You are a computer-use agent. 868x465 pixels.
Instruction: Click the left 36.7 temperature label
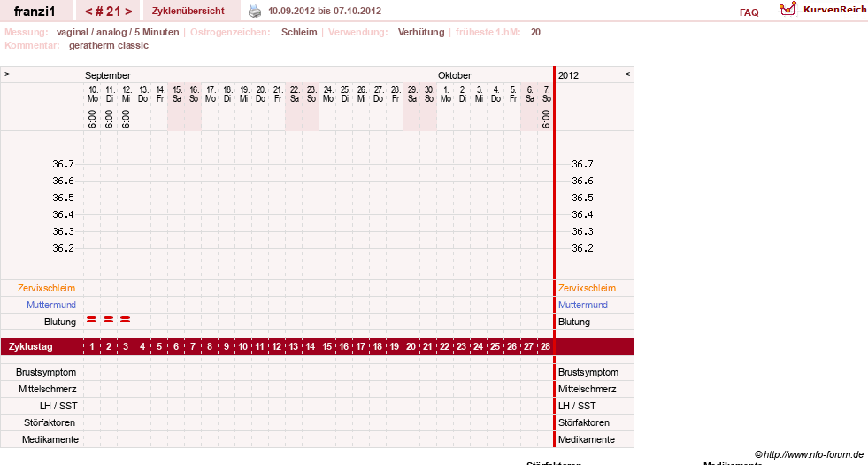(x=63, y=164)
